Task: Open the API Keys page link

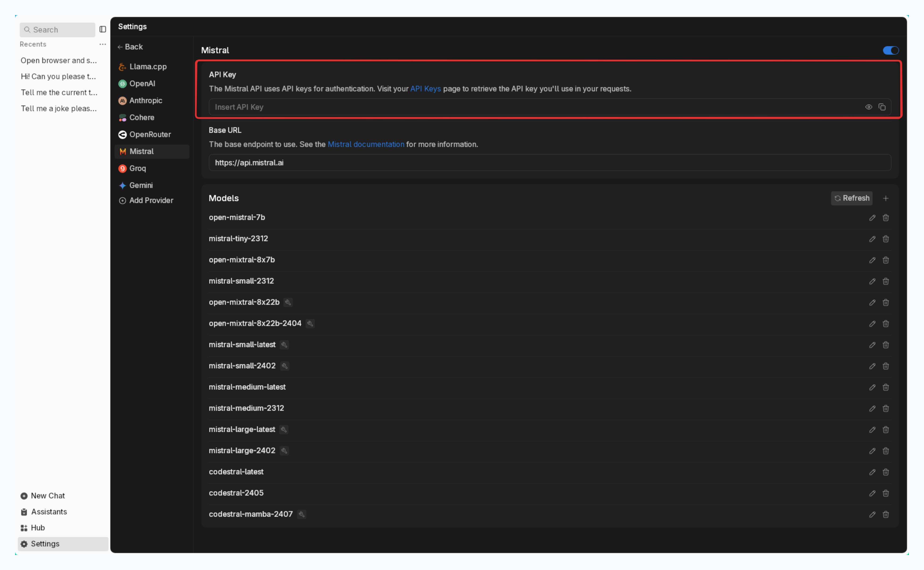Action: [x=425, y=89]
